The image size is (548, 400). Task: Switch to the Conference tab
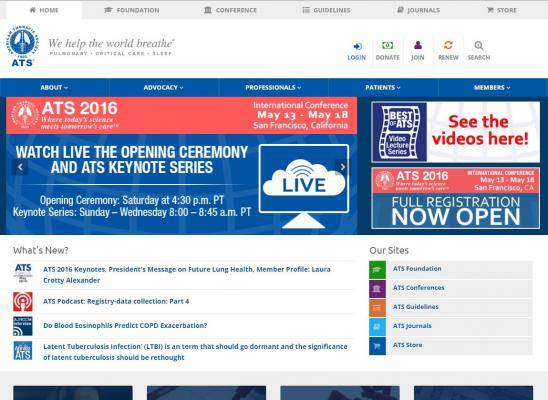point(230,10)
